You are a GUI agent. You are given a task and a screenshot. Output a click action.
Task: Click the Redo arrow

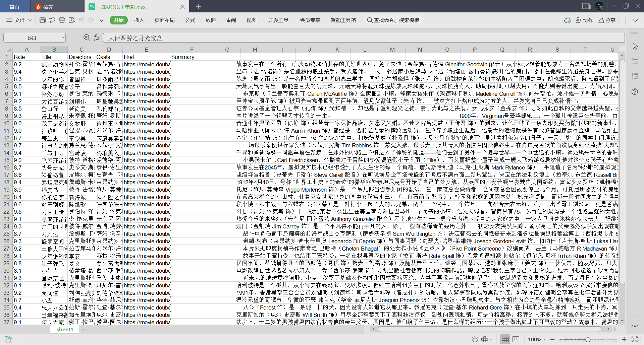pos(91,20)
